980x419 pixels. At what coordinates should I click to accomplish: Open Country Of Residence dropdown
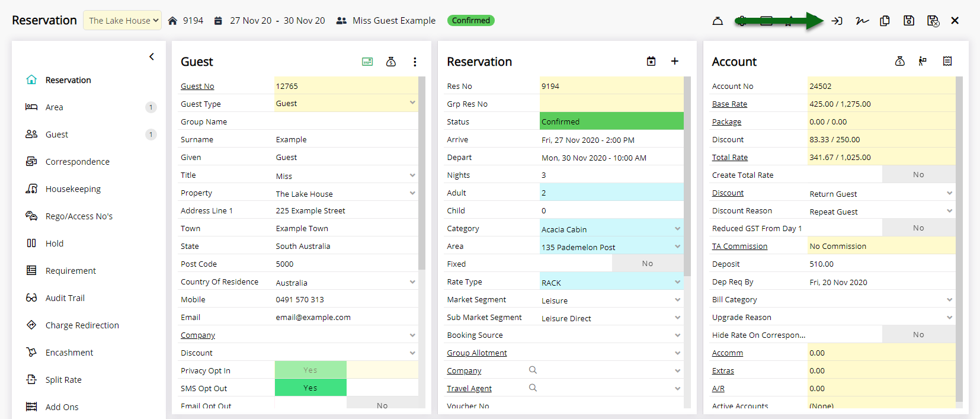pyautogui.click(x=346, y=282)
